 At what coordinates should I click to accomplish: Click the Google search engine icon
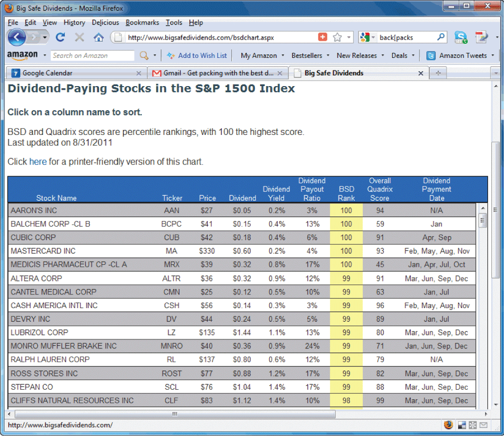[365, 37]
